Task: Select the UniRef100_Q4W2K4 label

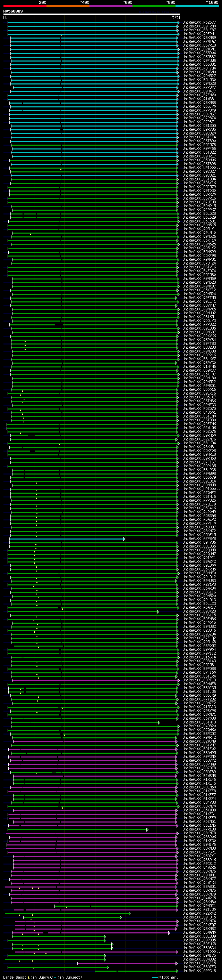Action: [199, 883]
